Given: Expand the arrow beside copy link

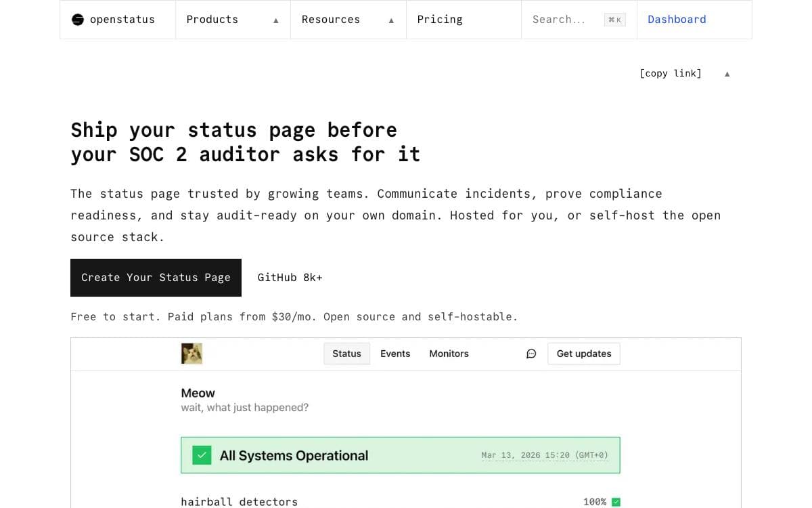Looking at the screenshot, I should (727, 74).
